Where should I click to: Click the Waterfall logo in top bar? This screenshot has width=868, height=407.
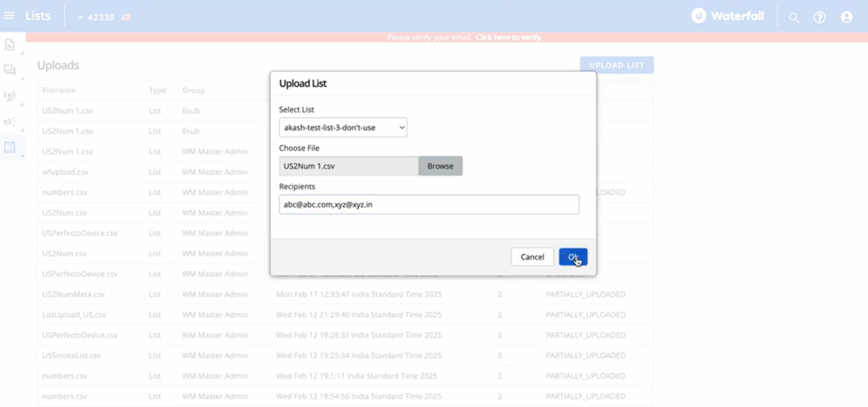(x=728, y=15)
